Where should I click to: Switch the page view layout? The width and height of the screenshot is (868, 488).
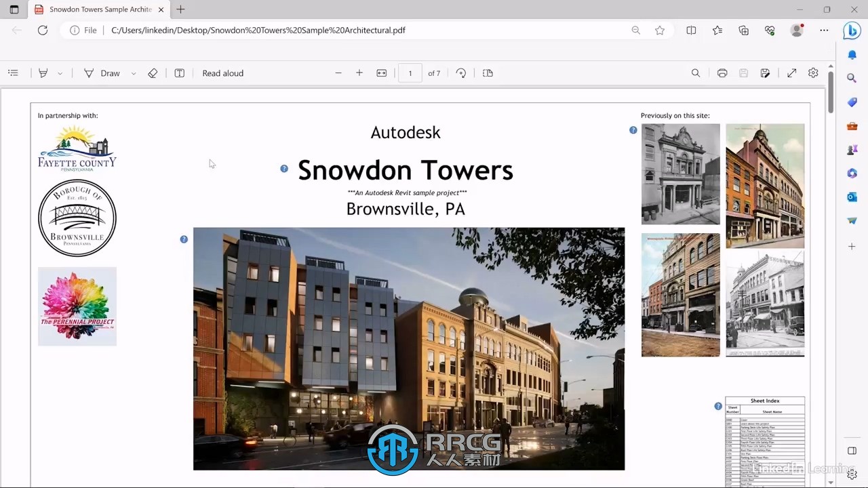[x=488, y=73]
